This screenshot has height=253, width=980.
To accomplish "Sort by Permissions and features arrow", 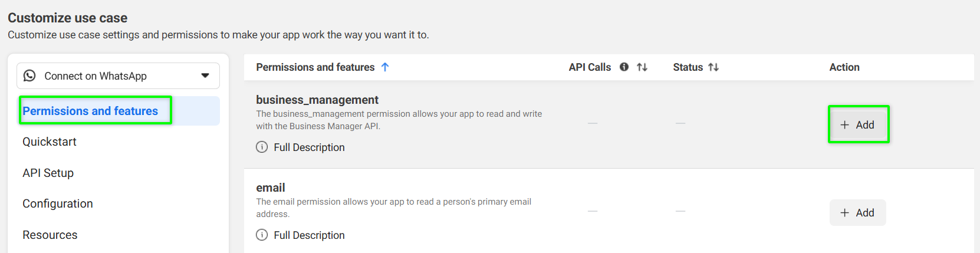I will point(385,67).
